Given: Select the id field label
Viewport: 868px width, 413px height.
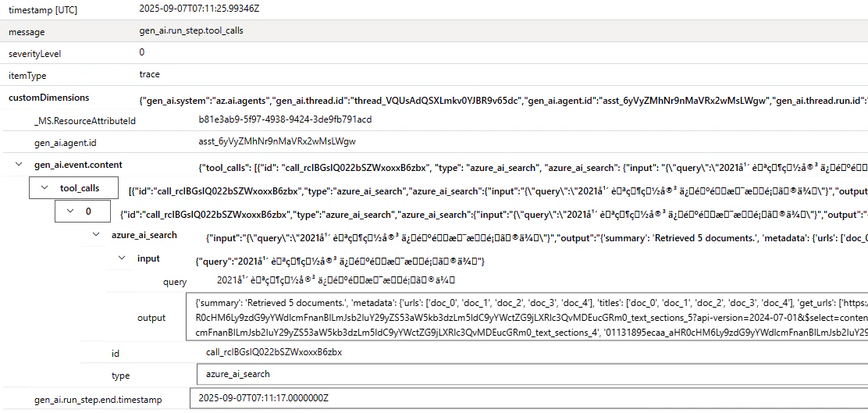Looking at the screenshot, I should click(x=116, y=353).
